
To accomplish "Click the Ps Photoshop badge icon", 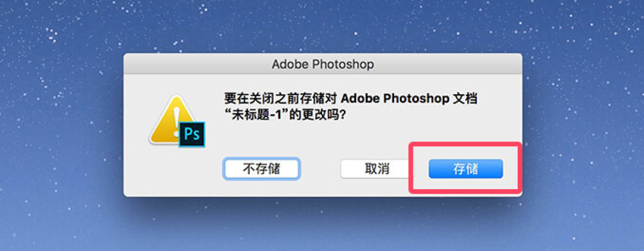I will (192, 135).
